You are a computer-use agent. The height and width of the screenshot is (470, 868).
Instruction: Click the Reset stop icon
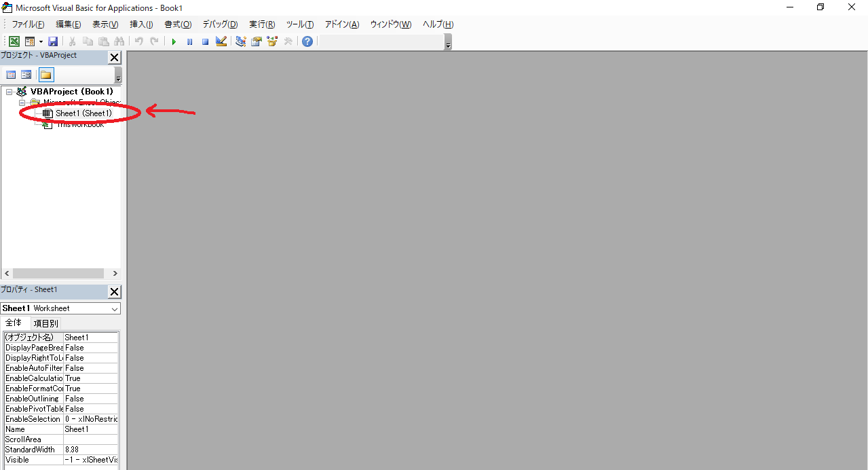click(205, 41)
